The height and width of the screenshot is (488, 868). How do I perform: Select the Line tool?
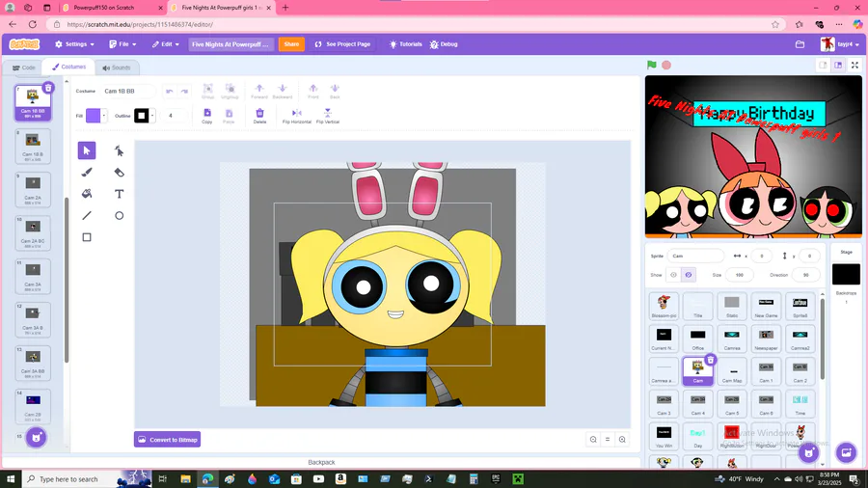87,215
